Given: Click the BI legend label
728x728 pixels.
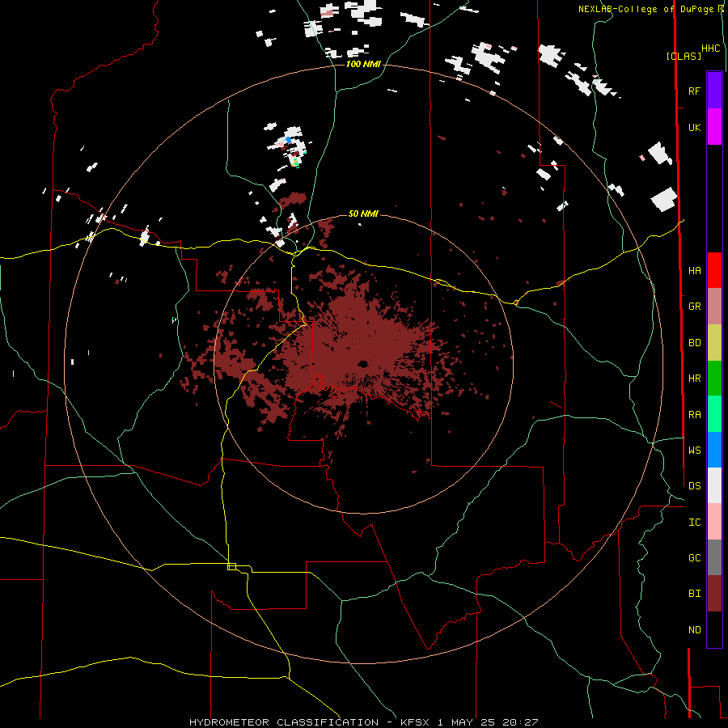Looking at the screenshot, I should point(694,594).
